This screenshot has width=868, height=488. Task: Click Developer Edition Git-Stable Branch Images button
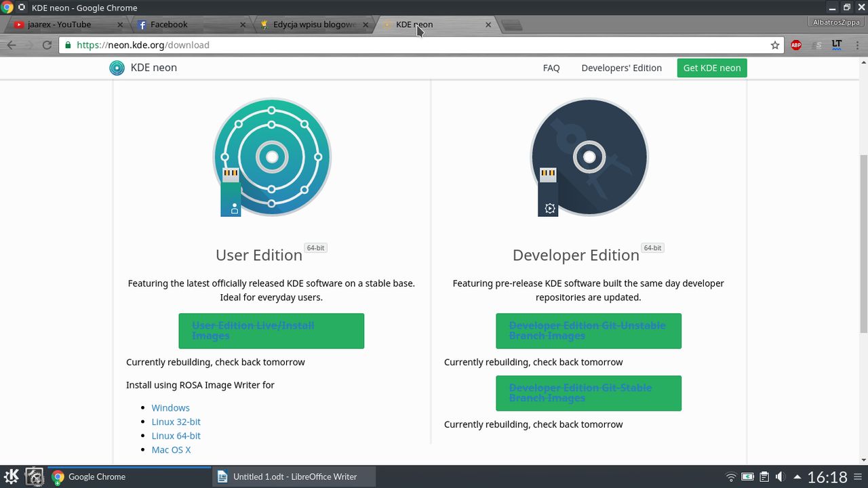(589, 393)
